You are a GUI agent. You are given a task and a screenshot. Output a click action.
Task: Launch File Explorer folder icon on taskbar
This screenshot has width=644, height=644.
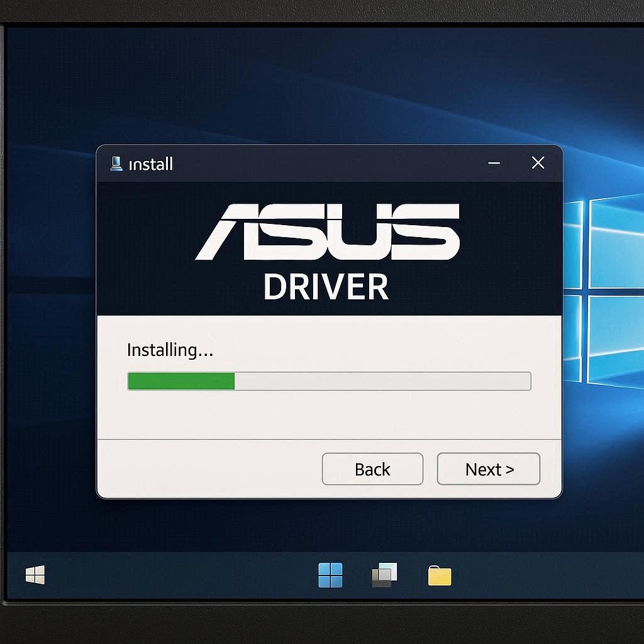[440, 575]
